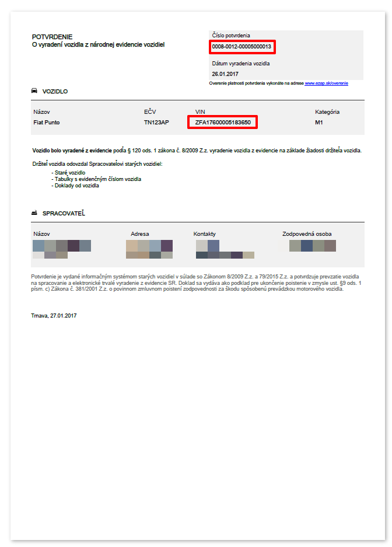Click the 'Doklady od vozidla' list item
Viewport: 392px width, 547px height.
coord(77,186)
